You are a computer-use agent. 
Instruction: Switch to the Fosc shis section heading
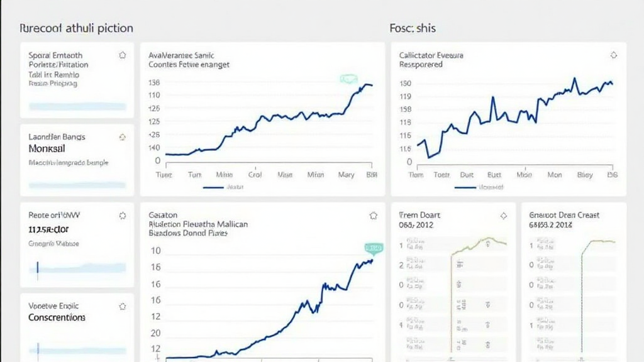tap(413, 28)
